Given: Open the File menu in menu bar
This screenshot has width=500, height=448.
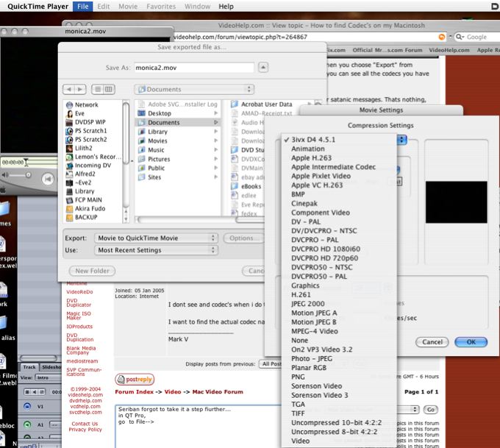Looking at the screenshot, I should (x=82, y=7).
